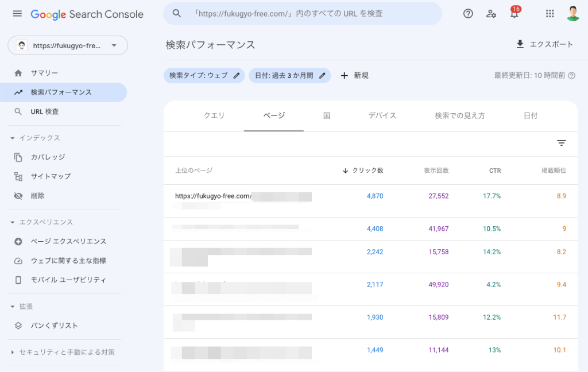Click the export download icon
This screenshot has width=588, height=372.
pos(520,44)
